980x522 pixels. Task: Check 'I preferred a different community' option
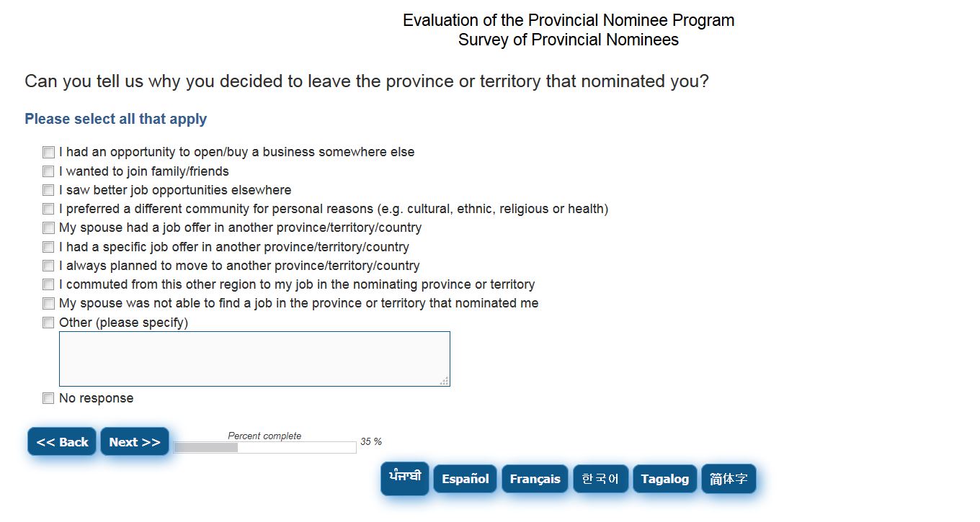(x=48, y=209)
